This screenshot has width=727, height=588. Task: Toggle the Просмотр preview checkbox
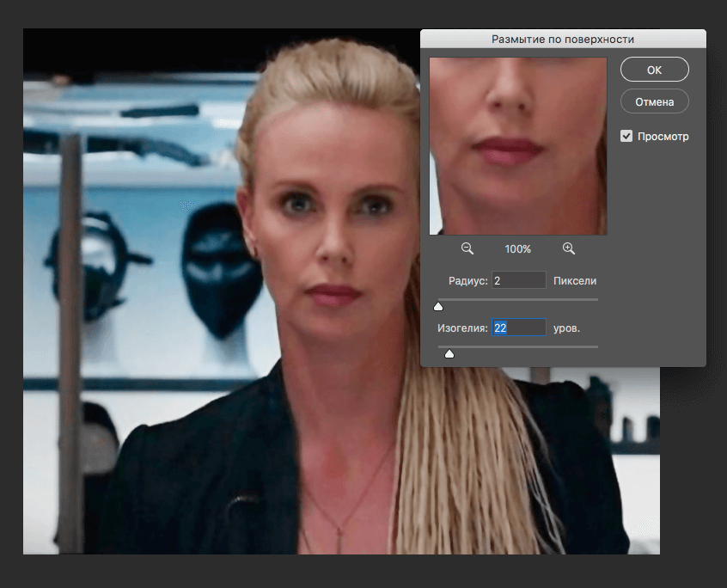tap(626, 136)
